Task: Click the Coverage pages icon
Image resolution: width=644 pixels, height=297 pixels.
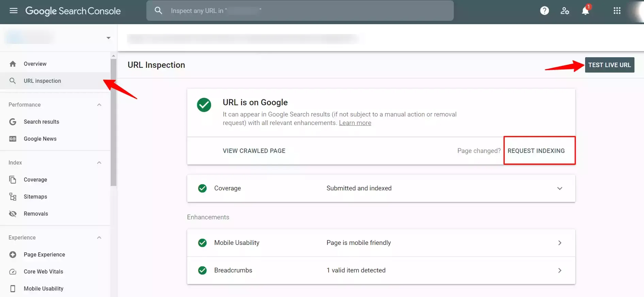Action: 13,179
